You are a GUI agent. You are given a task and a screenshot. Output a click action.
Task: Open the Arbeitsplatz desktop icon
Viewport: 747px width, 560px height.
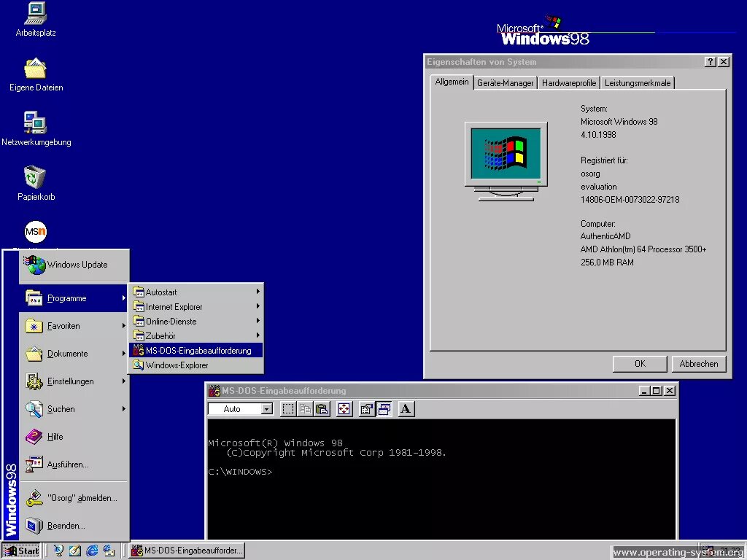point(35,19)
